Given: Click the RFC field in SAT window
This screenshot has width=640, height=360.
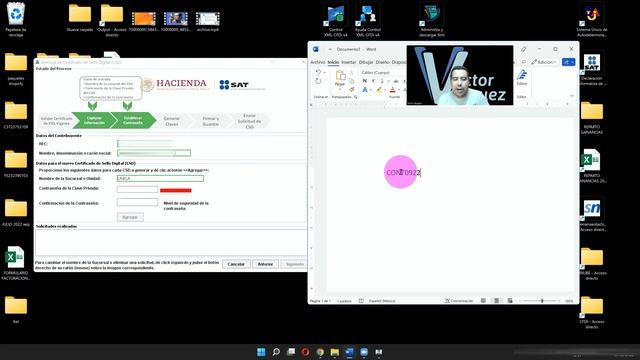Looking at the screenshot, I should click(146, 144).
